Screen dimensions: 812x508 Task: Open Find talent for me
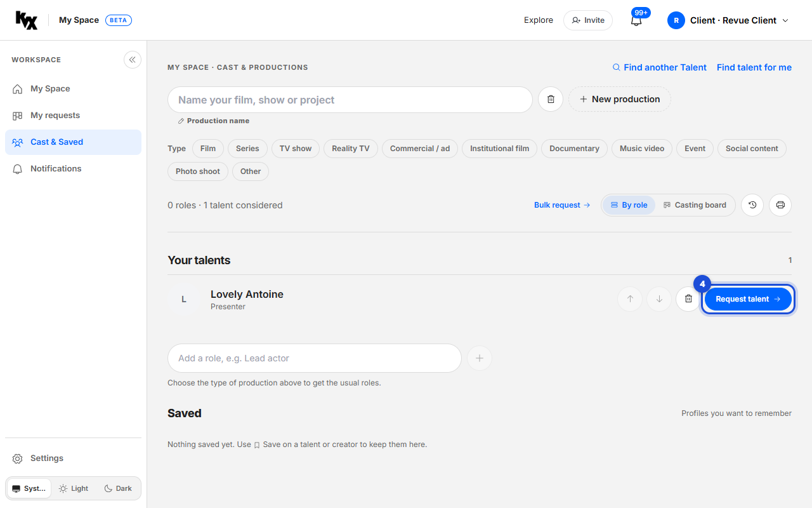754,67
